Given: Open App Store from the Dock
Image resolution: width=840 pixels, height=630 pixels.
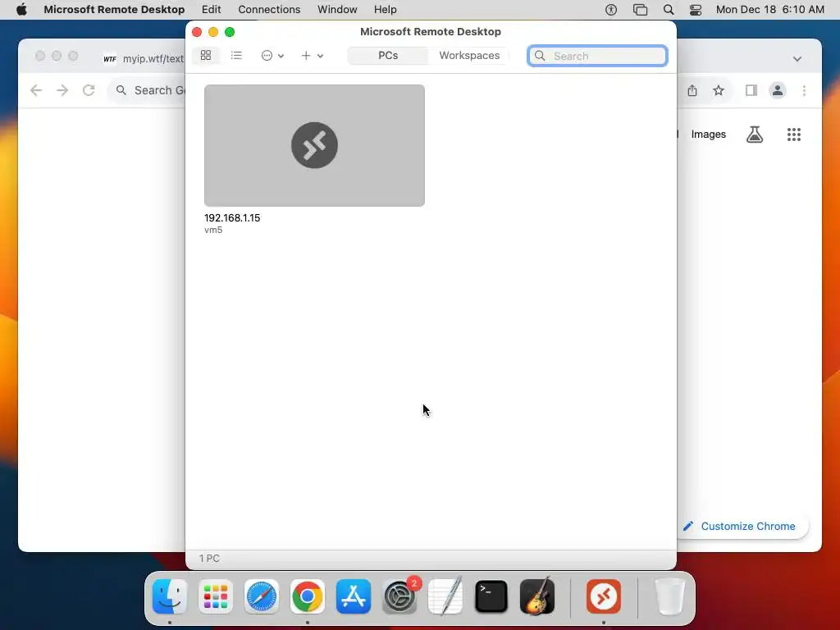Looking at the screenshot, I should (x=354, y=596).
